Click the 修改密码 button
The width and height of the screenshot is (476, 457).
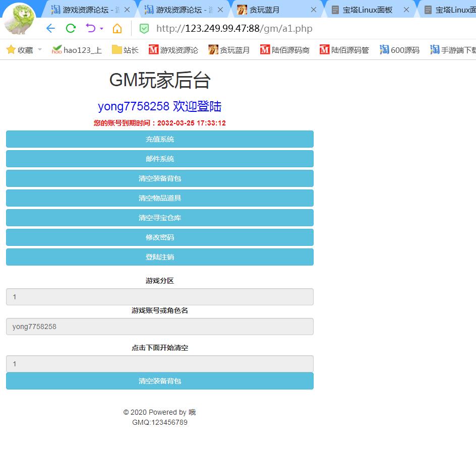pyautogui.click(x=159, y=237)
